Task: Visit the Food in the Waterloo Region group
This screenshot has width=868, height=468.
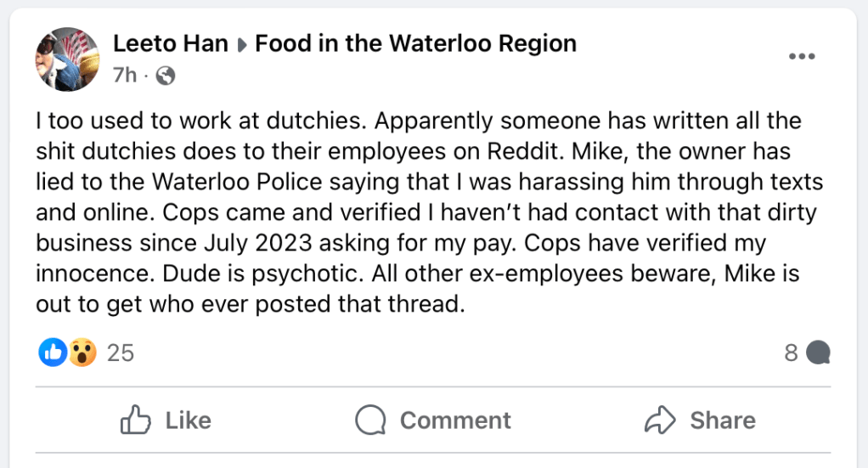Action: [x=415, y=43]
